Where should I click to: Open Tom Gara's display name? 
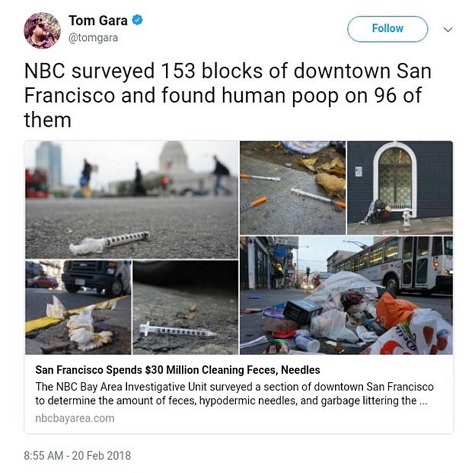(x=98, y=21)
